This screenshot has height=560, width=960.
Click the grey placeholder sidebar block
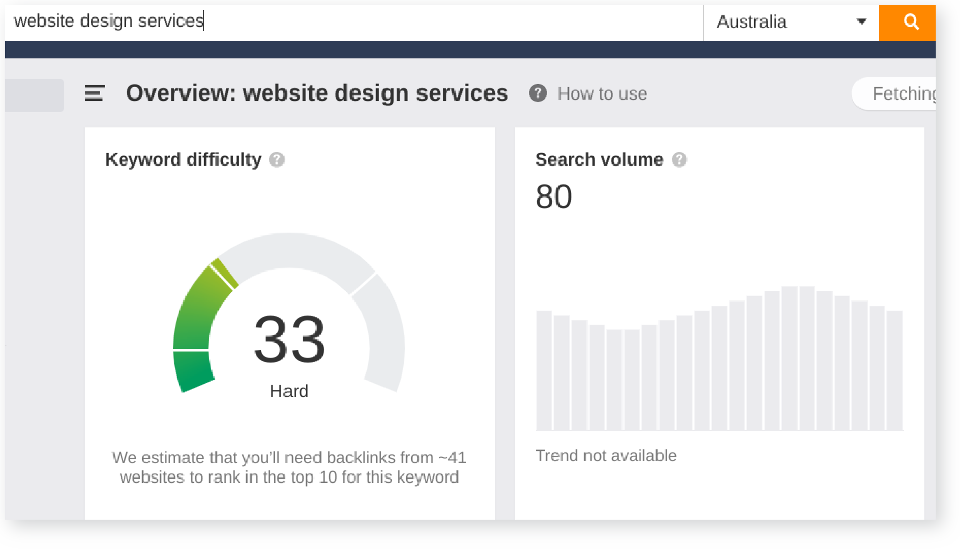pyautogui.click(x=34, y=95)
